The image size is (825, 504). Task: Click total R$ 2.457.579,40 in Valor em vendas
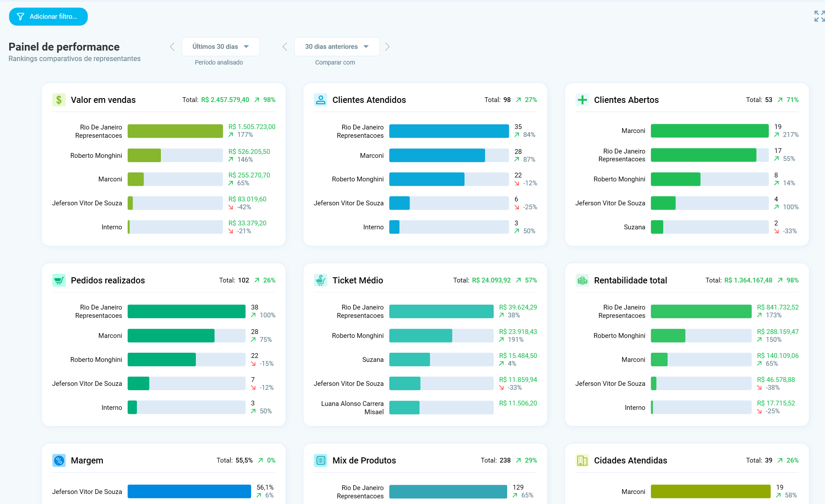click(x=225, y=100)
